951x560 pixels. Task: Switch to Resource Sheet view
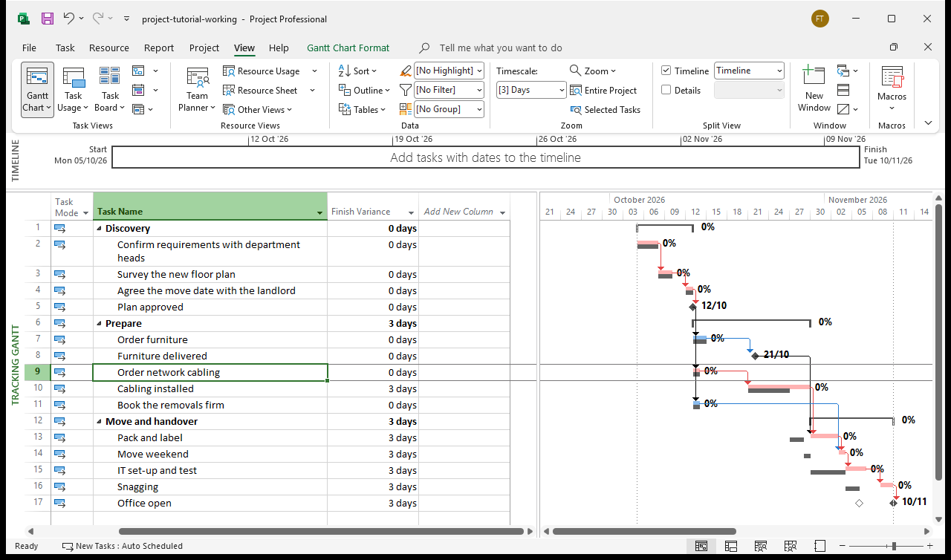click(x=260, y=91)
